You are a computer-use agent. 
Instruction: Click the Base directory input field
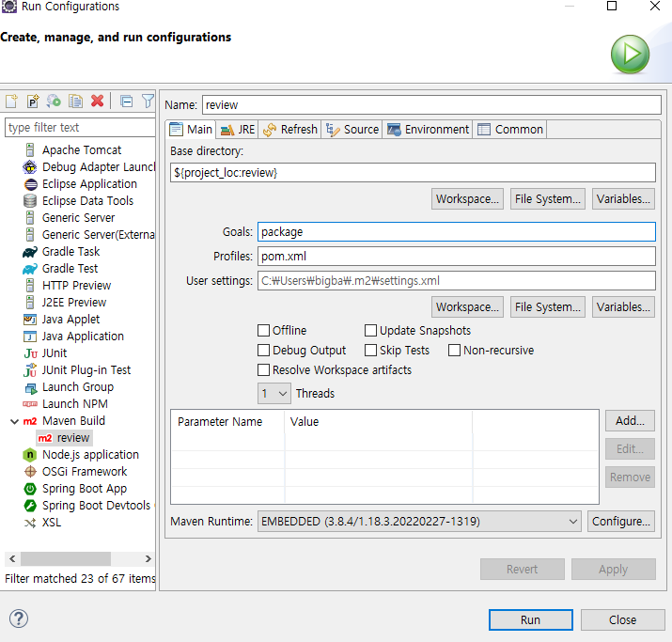(x=413, y=173)
